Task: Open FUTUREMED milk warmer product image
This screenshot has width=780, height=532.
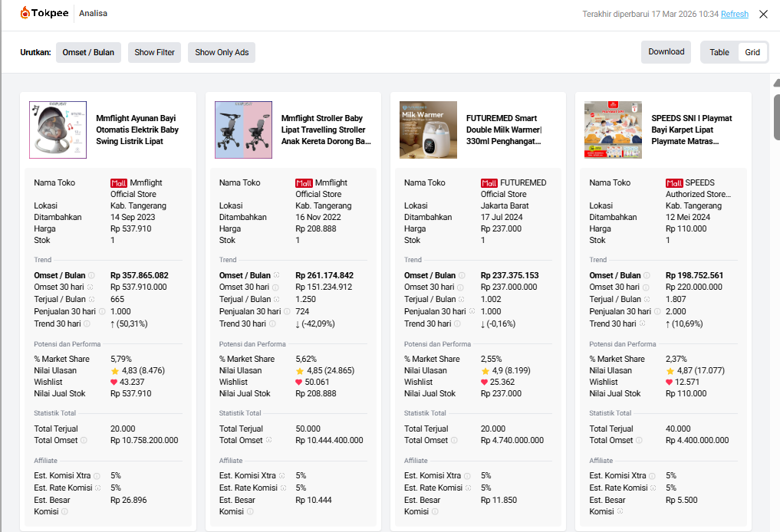Action: (x=428, y=130)
